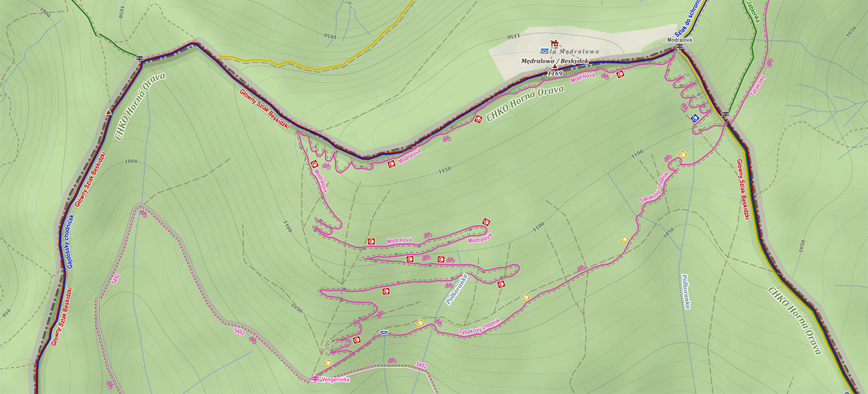The height and width of the screenshot is (394, 868).
Task: Select the spring icon on Tabakový chodník trail
Action: [383, 333]
